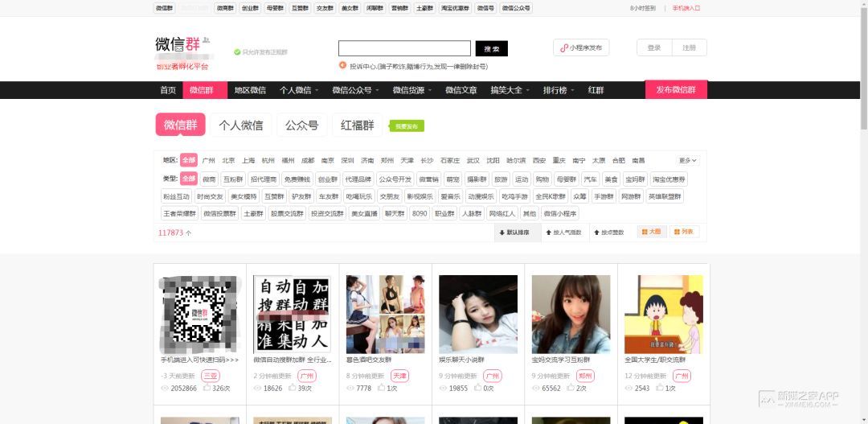Filter region by 广州
This screenshot has height=424, width=868.
pos(209,161)
